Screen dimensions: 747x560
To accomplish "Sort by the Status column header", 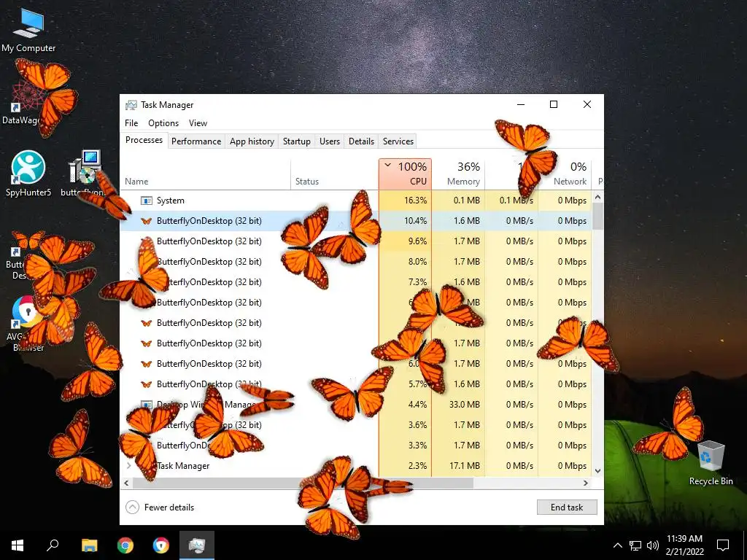I will [x=334, y=174].
